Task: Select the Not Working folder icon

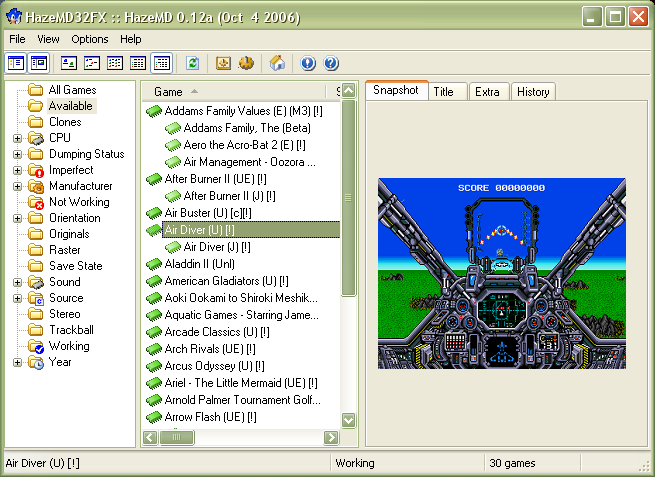Action: point(36,203)
